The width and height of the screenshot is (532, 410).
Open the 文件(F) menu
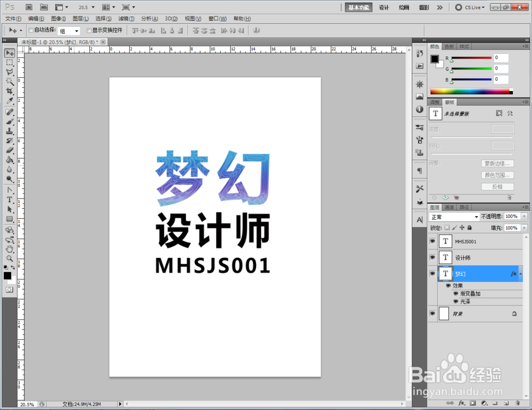[x=13, y=19]
